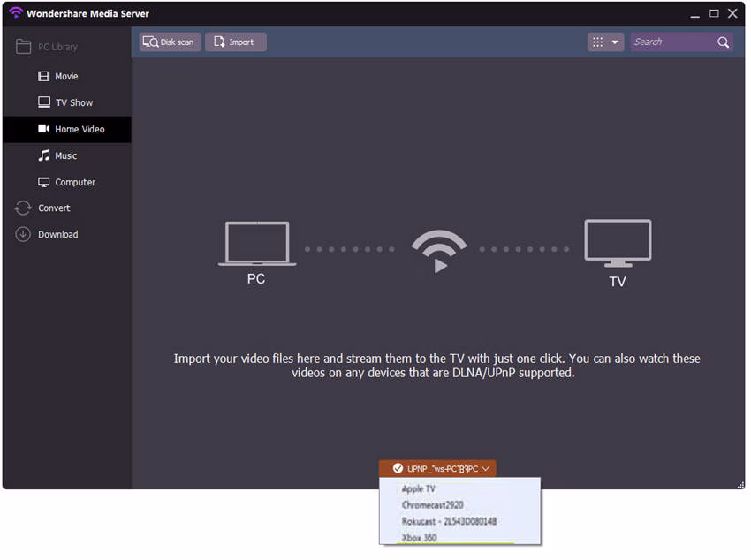Choose Chromecast2920 from device list
This screenshot has width=751, height=560.
433,505
